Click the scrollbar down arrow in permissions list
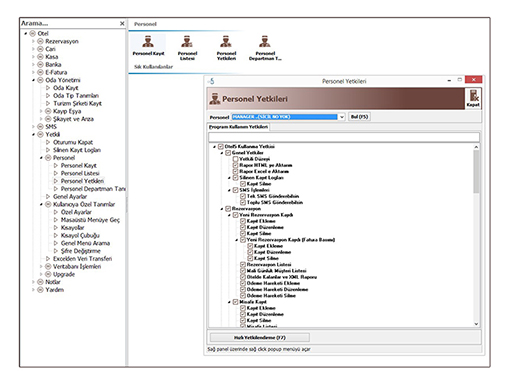510x380 pixels. pos(476,324)
